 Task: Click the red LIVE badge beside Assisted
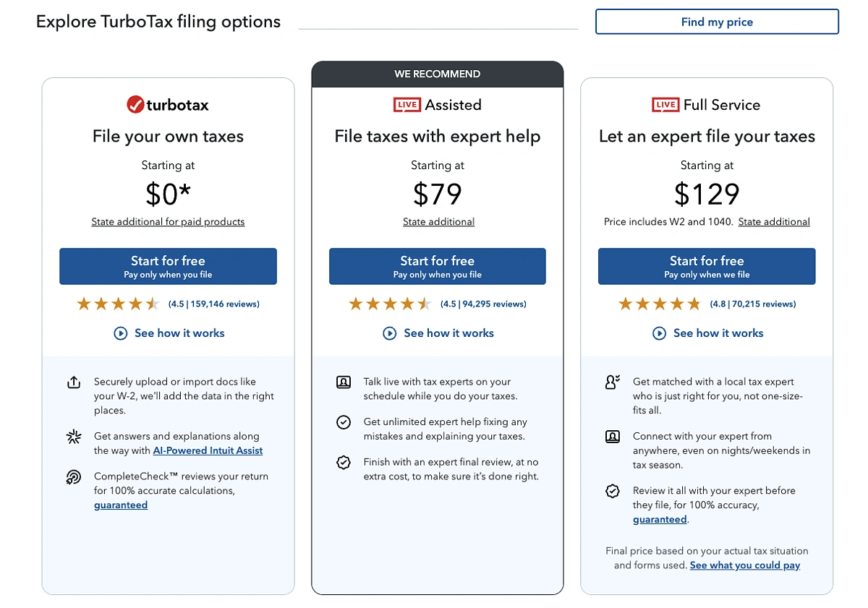pyautogui.click(x=407, y=105)
